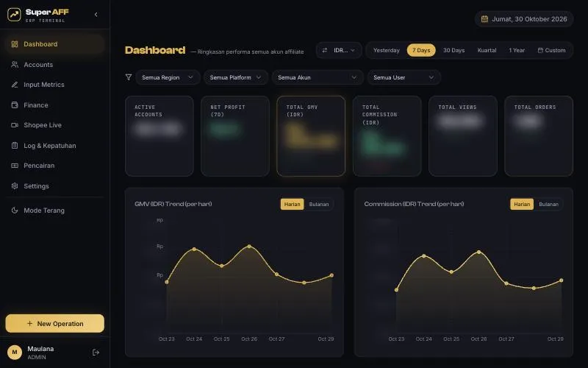The image size is (588, 368).
Task: Open the IDR currency dropdown
Action: [339, 50]
